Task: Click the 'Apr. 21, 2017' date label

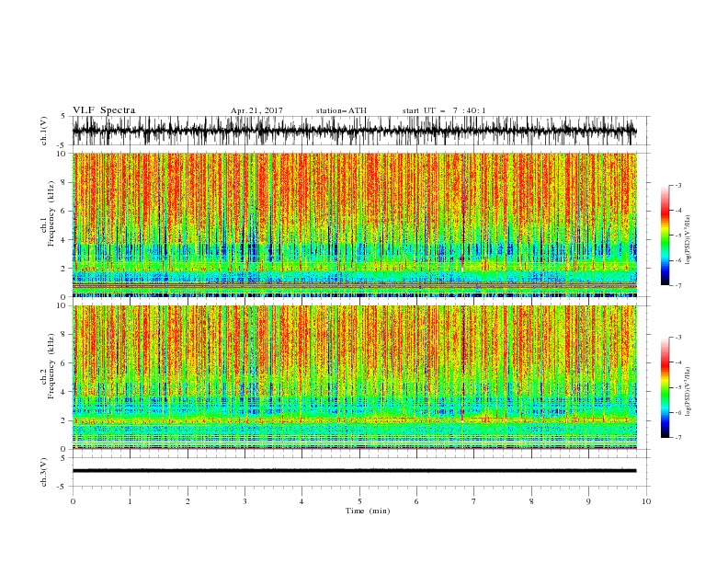Action: [256, 110]
